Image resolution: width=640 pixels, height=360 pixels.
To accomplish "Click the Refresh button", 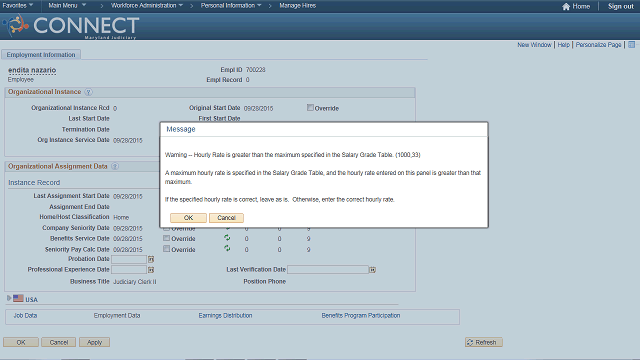I will (x=484, y=342).
